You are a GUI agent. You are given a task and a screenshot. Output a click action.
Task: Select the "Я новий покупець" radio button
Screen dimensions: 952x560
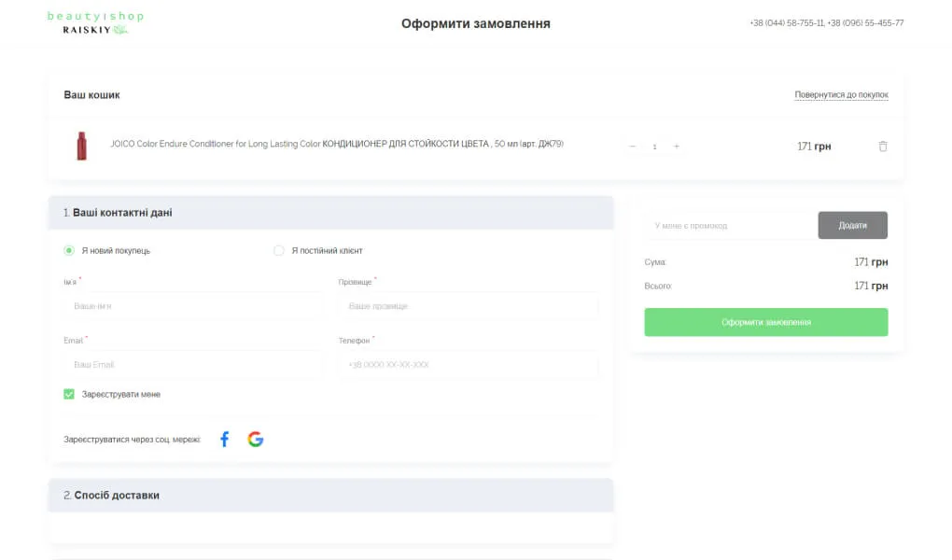coord(69,250)
